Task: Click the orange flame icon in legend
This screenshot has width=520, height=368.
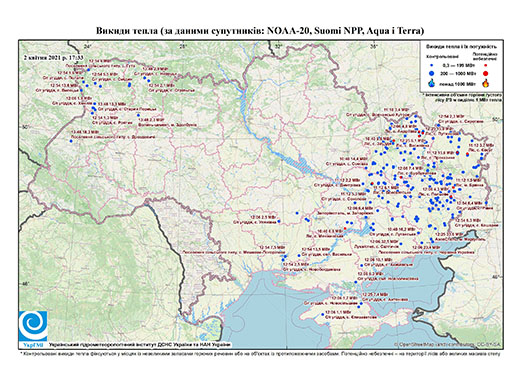Action: [x=486, y=83]
